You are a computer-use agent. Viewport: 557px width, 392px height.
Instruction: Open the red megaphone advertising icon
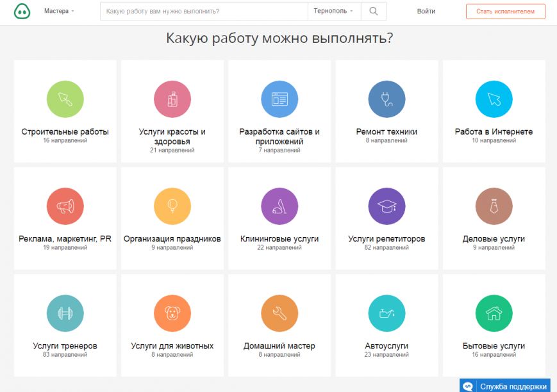click(x=65, y=206)
